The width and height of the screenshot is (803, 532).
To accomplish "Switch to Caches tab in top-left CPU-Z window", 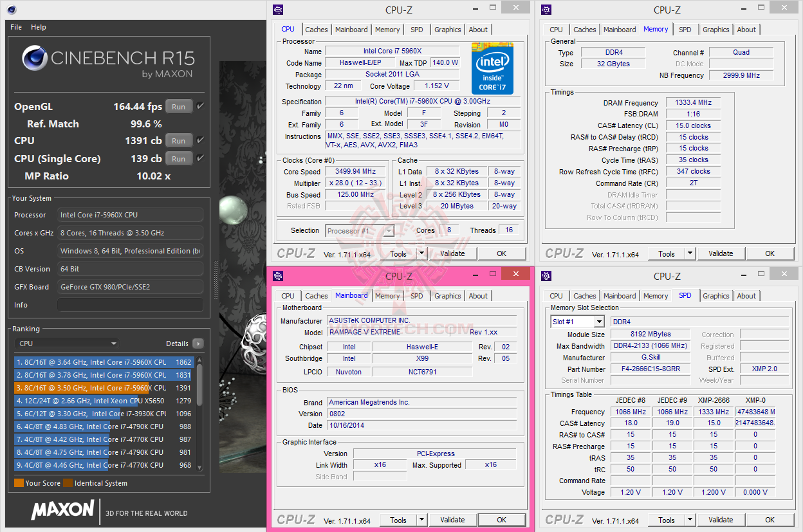I will click(317, 30).
